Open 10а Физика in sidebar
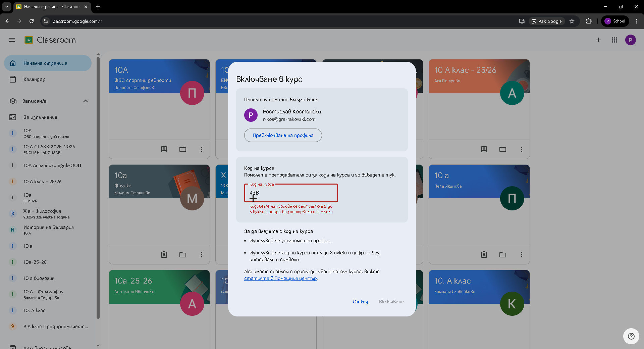 [48, 198]
